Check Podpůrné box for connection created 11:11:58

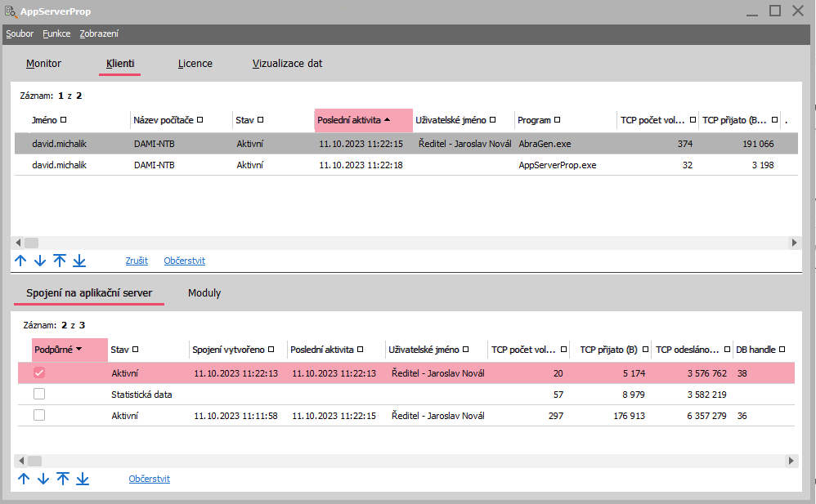click(x=39, y=416)
